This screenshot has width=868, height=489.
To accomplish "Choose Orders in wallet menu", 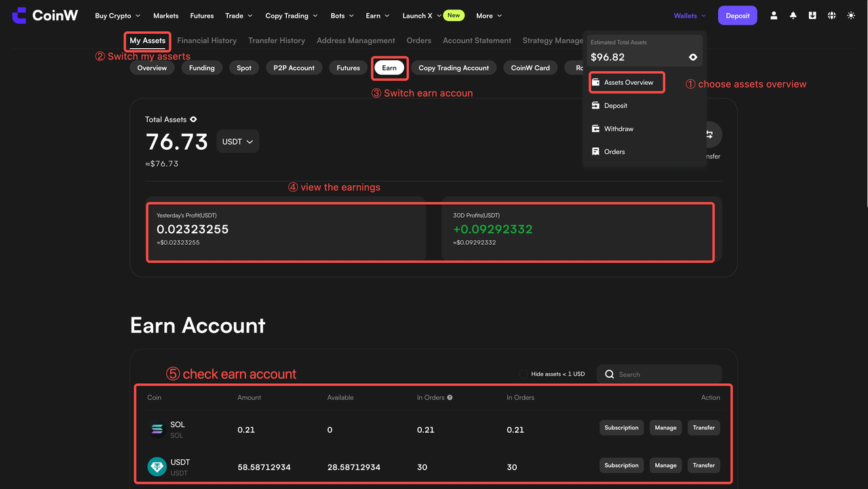I will pos(614,151).
